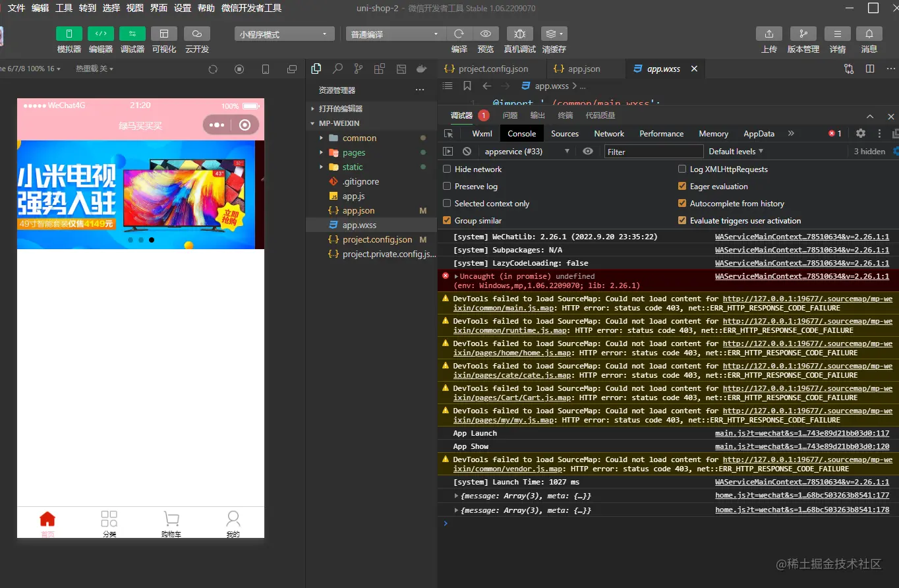This screenshot has height=588, width=899.
Task: Open the Default levels dropdown
Action: point(736,152)
